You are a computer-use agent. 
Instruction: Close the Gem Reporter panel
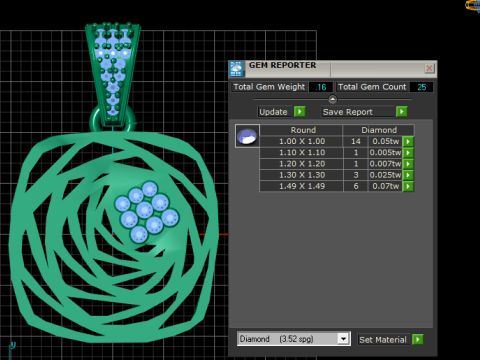429,68
